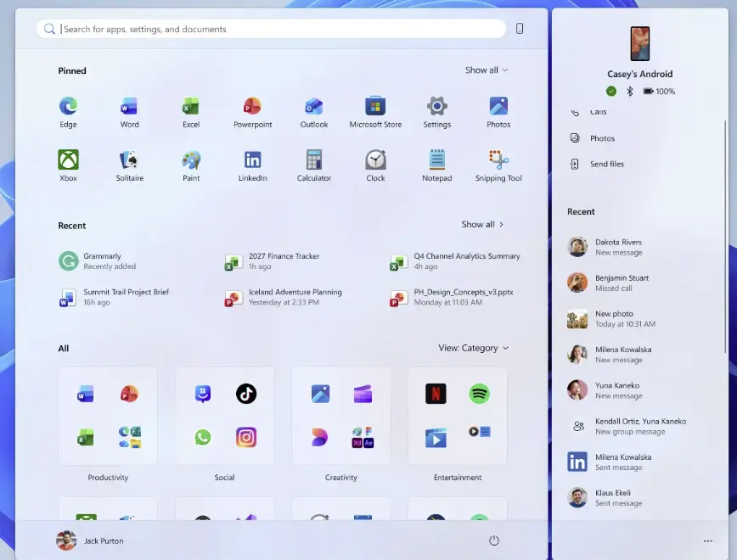737x560 pixels.
Task: Open the Summit Trail Project Brief document
Action: tap(114, 297)
